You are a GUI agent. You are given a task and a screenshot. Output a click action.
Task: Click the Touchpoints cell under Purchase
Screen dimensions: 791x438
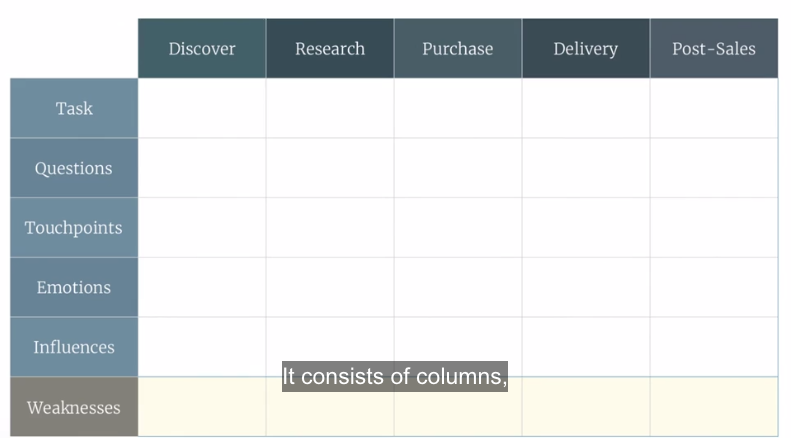pos(458,228)
